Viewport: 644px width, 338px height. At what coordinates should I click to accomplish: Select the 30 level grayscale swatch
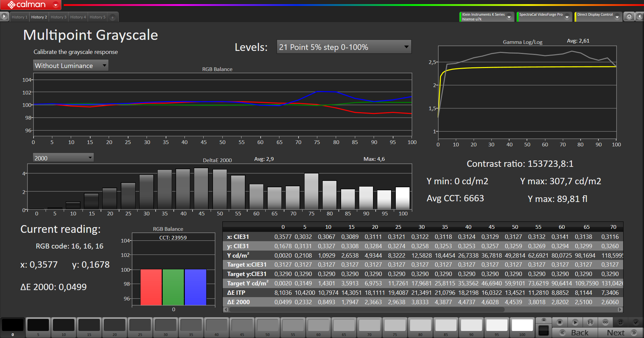(x=166, y=327)
